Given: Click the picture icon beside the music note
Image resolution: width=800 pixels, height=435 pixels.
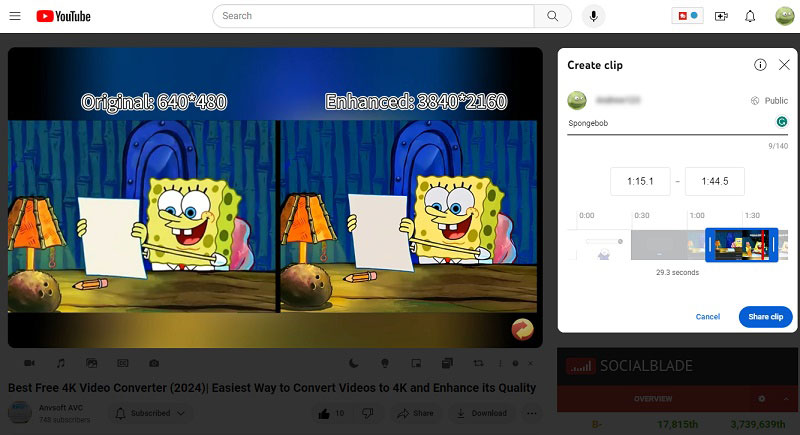Looking at the screenshot, I should point(92,363).
